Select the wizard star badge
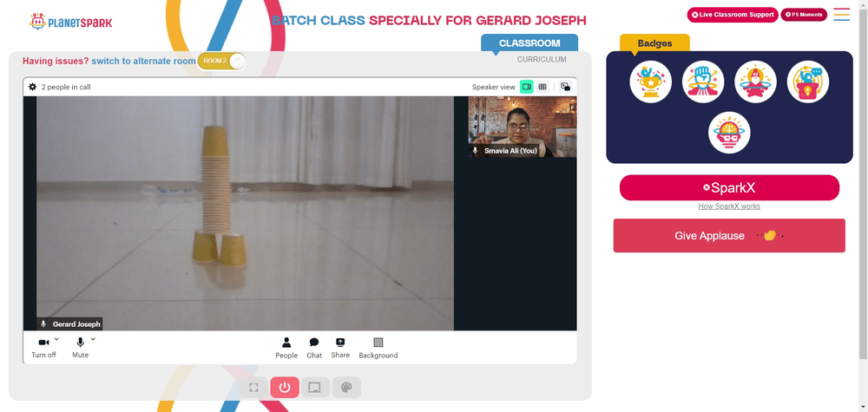The width and height of the screenshot is (868, 412). 756,82
